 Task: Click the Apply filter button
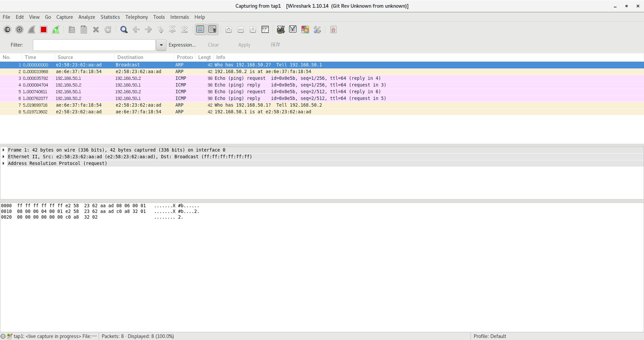click(x=245, y=45)
